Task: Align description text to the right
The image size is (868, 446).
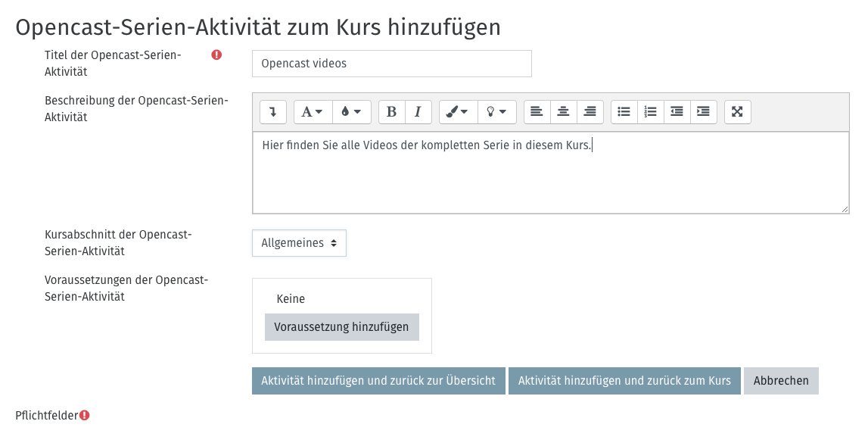Action: [x=590, y=112]
